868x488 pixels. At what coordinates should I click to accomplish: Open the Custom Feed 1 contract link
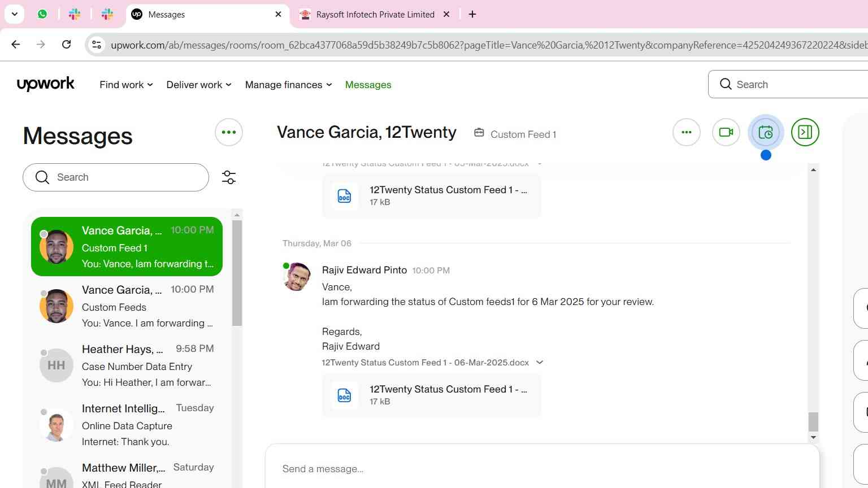tap(515, 134)
